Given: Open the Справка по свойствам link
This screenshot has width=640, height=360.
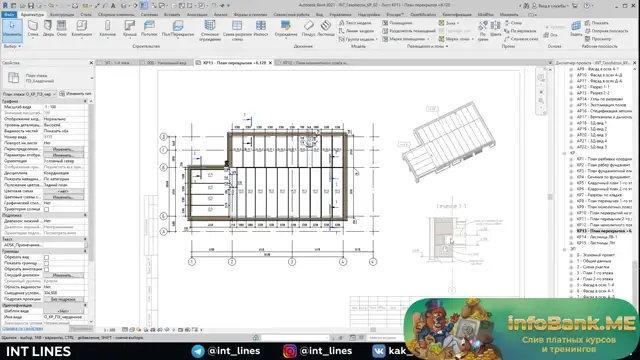Looking at the screenshot, I should 22,328.
